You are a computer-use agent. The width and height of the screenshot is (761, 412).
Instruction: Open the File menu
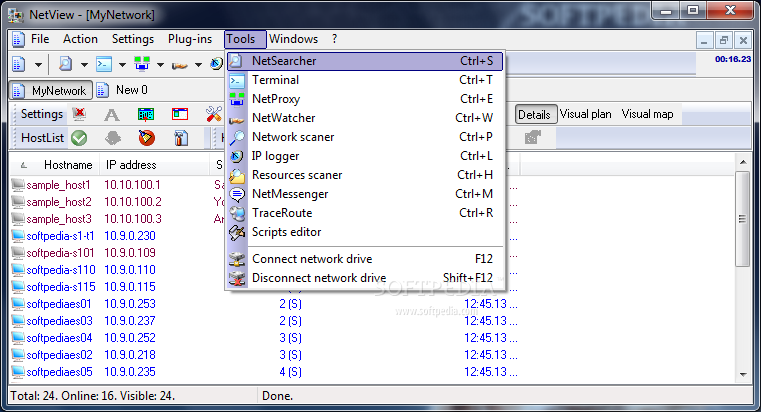(40, 39)
